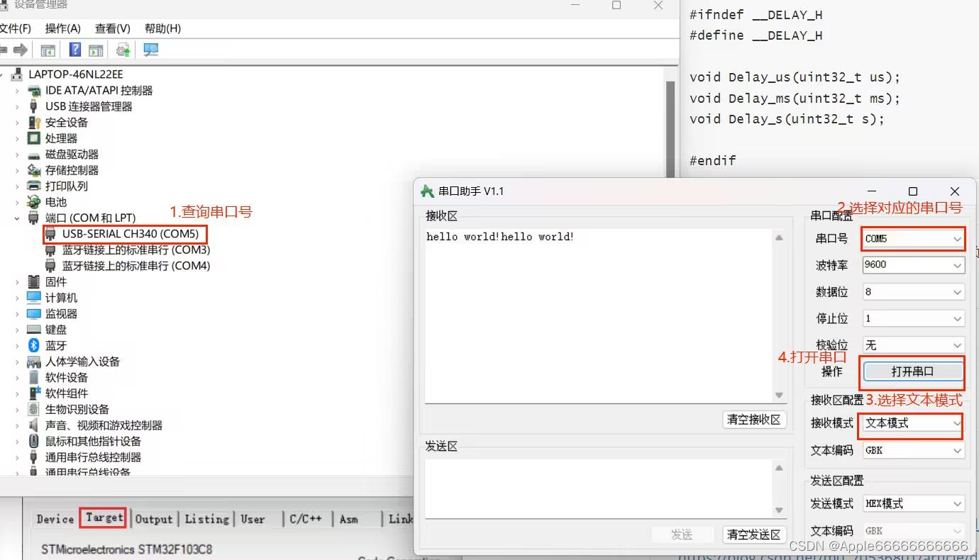Open the 操作(A) menu
Screen dimensions: 979x560
62,28
